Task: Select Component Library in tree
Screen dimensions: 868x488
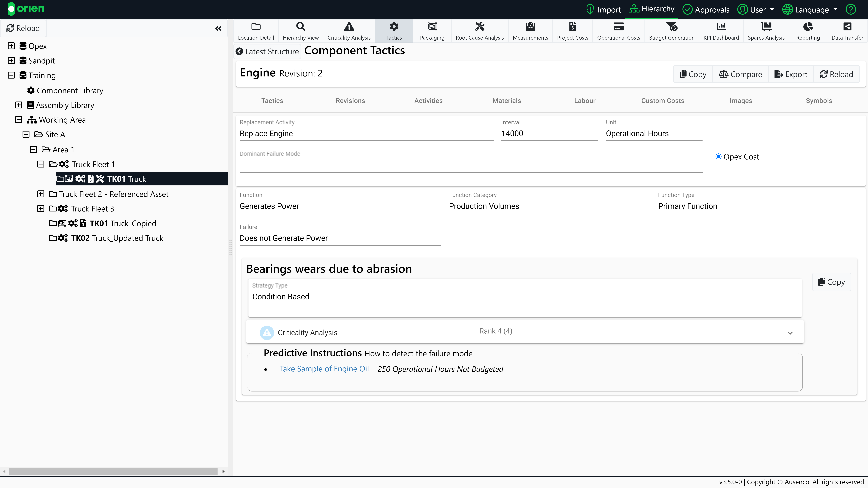Action: (65, 91)
